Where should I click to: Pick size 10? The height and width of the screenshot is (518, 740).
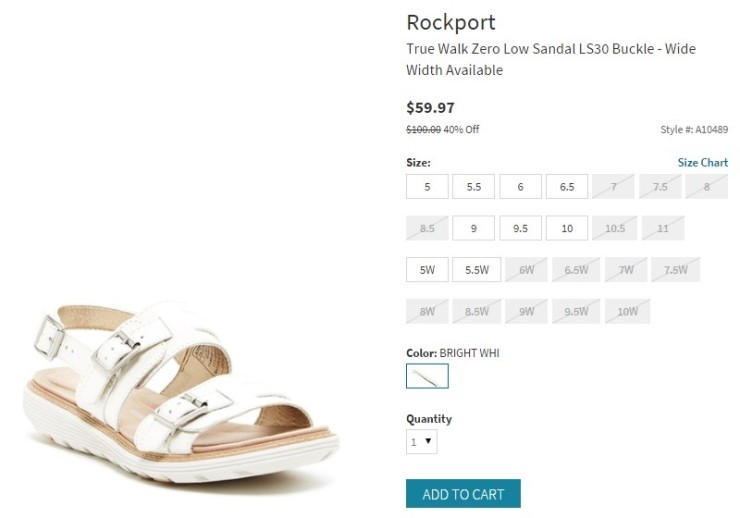pyautogui.click(x=567, y=228)
